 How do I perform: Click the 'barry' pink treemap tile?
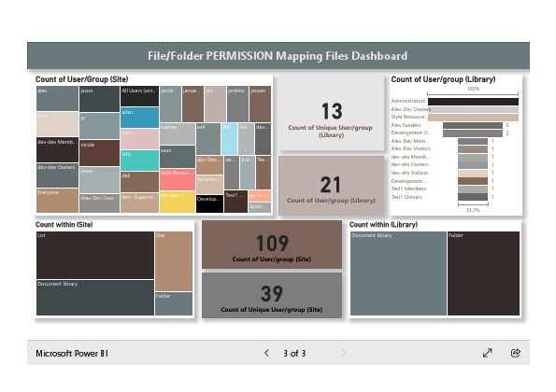click(140, 139)
